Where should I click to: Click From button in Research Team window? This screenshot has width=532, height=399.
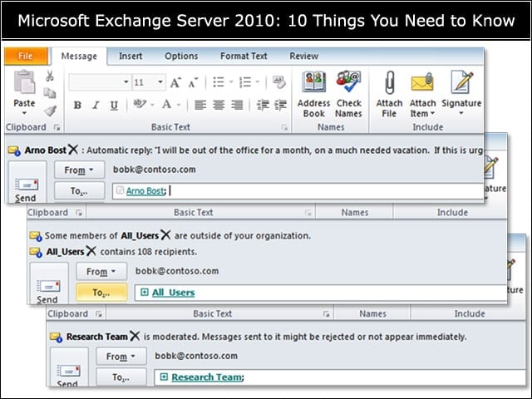tap(121, 357)
